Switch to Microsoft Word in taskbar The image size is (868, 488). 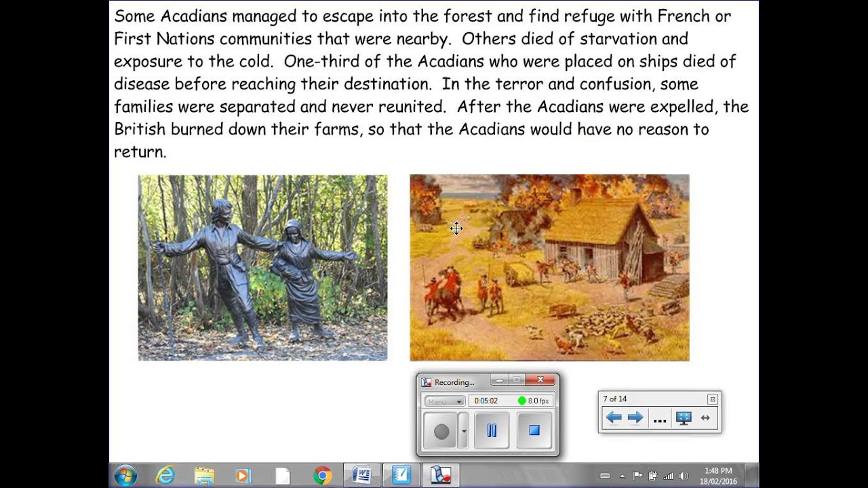(x=362, y=476)
